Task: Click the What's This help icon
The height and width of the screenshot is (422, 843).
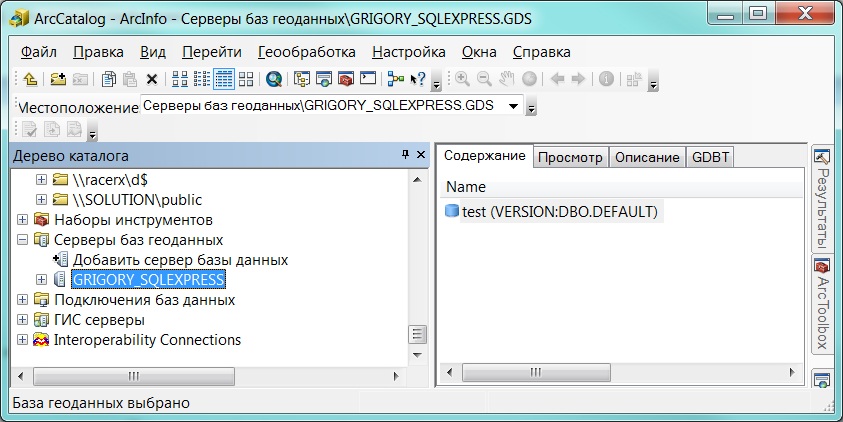Action: [x=418, y=80]
